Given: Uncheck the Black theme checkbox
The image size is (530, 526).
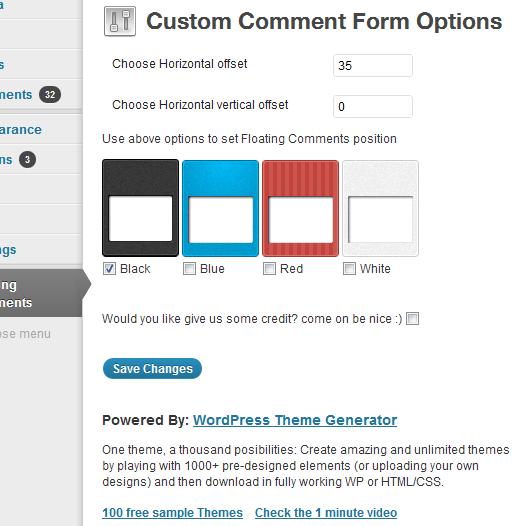Looking at the screenshot, I should (x=109, y=269).
